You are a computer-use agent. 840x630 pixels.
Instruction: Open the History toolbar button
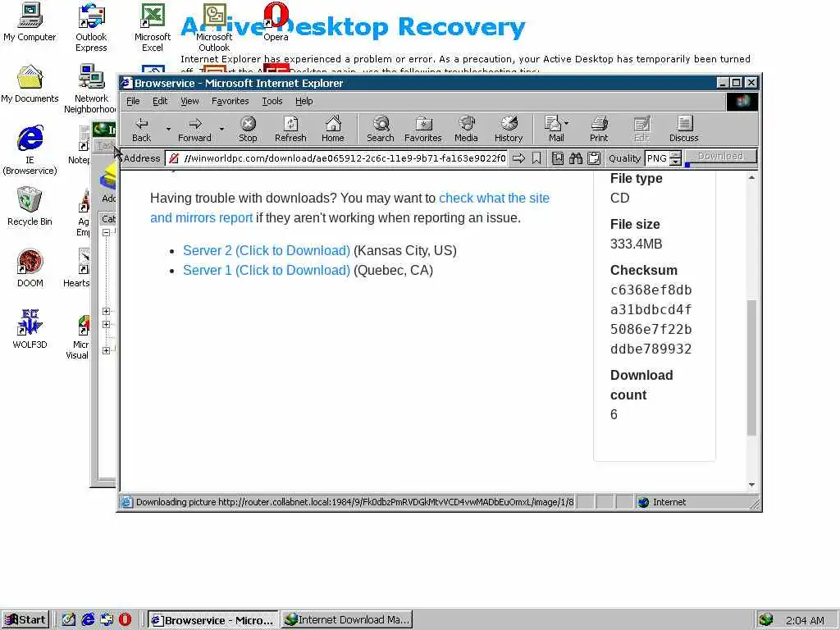(509, 129)
